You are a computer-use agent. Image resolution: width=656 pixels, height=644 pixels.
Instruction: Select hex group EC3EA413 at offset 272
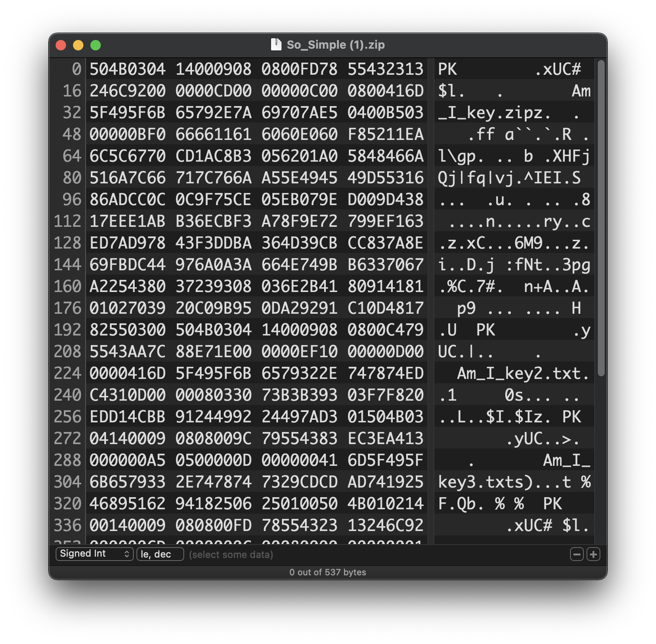coord(385,438)
